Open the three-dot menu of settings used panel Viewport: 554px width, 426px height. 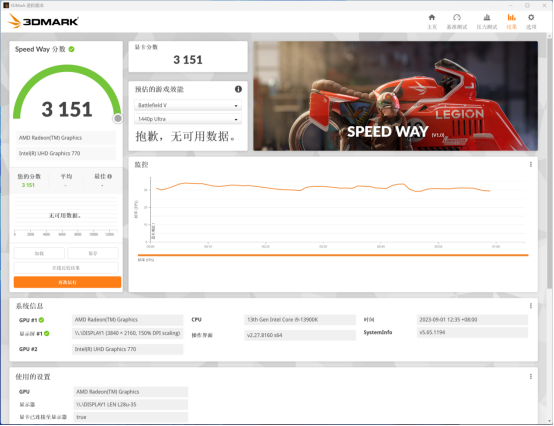pos(531,377)
